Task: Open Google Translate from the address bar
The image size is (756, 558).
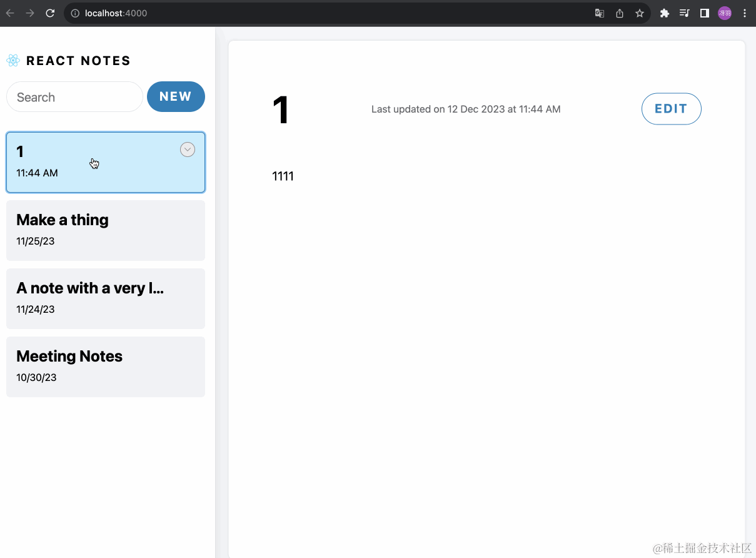Action: (599, 13)
